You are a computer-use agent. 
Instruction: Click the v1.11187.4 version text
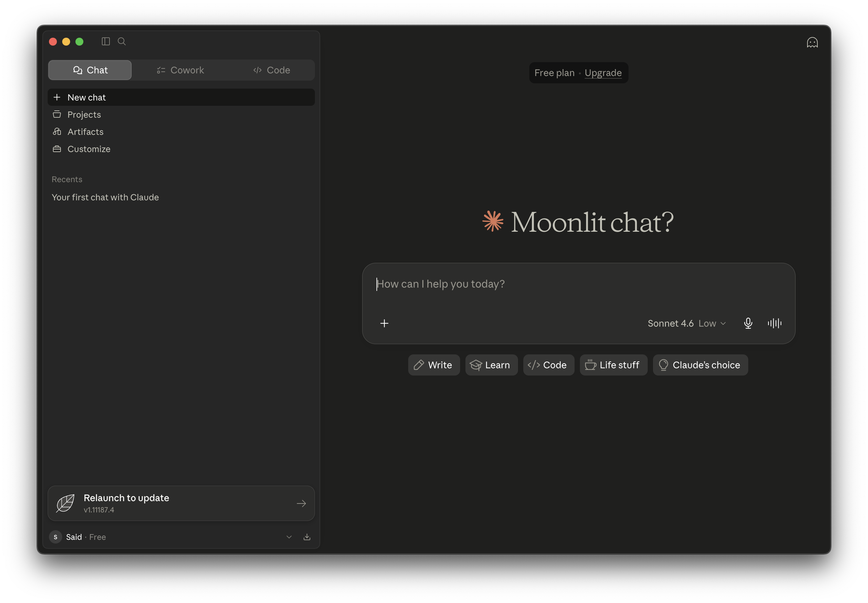(99, 510)
